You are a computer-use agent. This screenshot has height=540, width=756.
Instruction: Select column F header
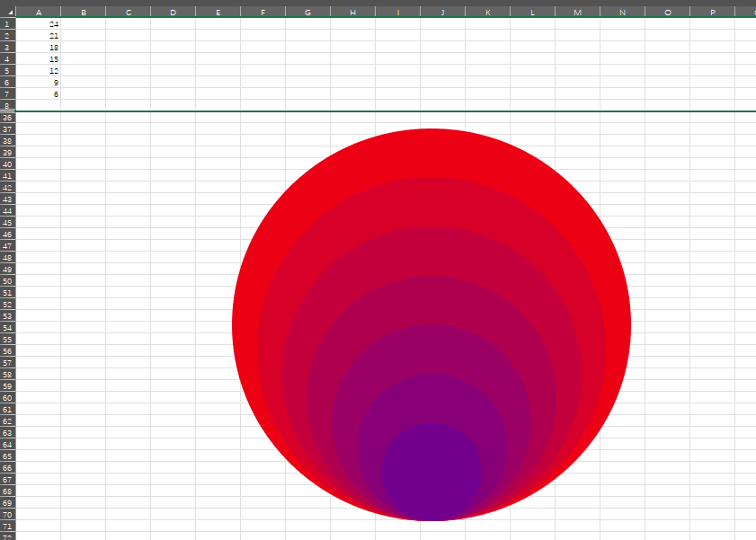pos(262,12)
